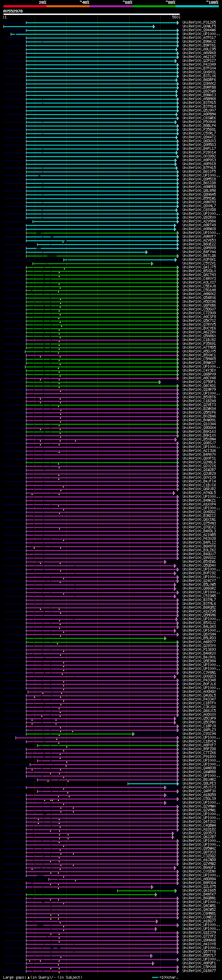
Task: Select label UniRef100_A6ZI67
Action: point(199,57)
